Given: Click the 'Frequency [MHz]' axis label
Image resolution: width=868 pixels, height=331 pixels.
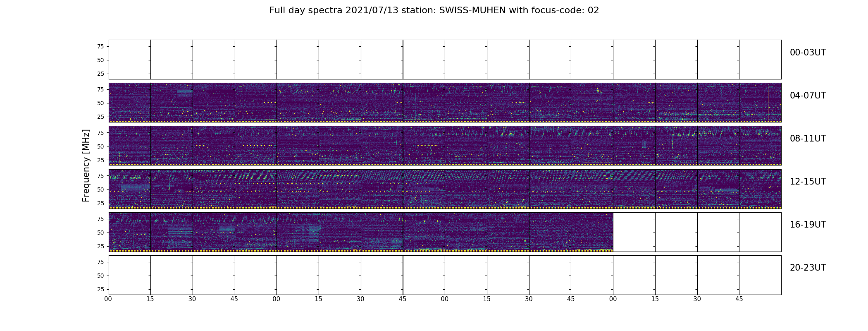Looking at the screenshot, I should [86, 165].
